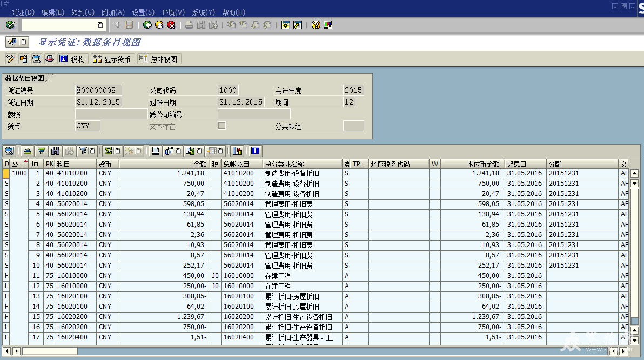
Task: Click the ALV Find binoculars icon
Action: [x=56, y=151]
